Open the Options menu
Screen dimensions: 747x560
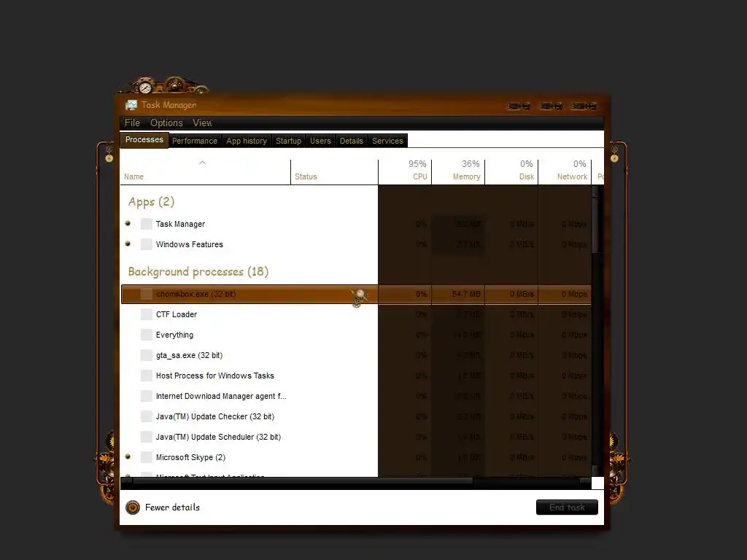click(x=166, y=122)
